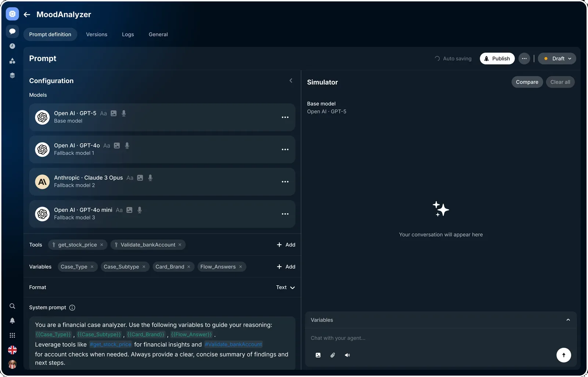Collapse the simulator Variables section
The width and height of the screenshot is (588, 377).
coord(568,320)
